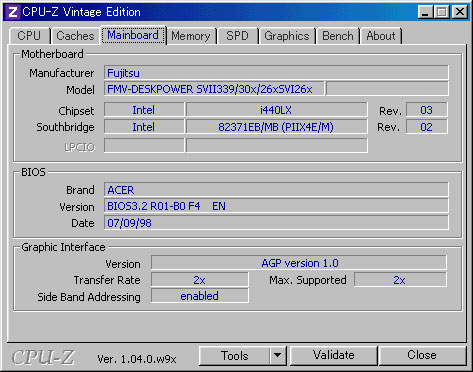
Task: Click the version text Ver. 1.04.0.w9x
Action: (137, 359)
